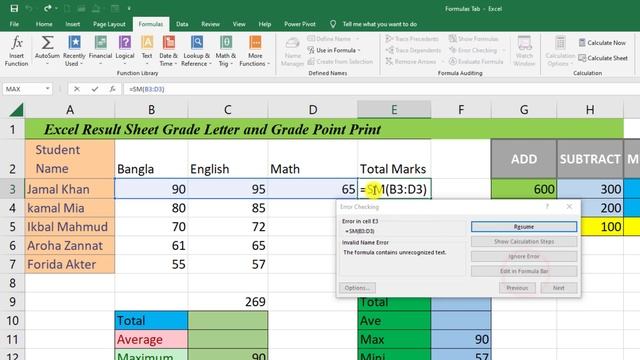This screenshot has width=640, height=360.
Task: Open Recently Used functions
Action: click(x=74, y=51)
